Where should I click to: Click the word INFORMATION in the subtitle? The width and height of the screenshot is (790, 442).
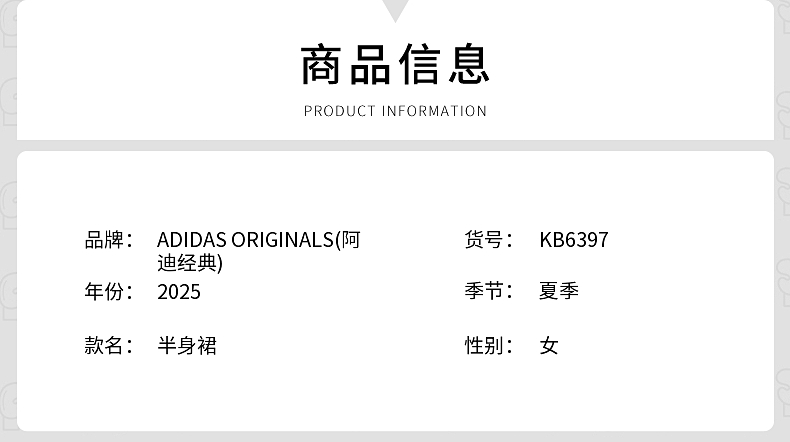(x=434, y=111)
